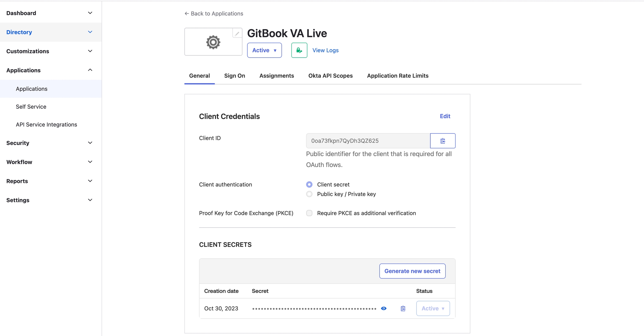Switch to the Sign On tab
The width and height of the screenshot is (644, 336).
point(235,76)
